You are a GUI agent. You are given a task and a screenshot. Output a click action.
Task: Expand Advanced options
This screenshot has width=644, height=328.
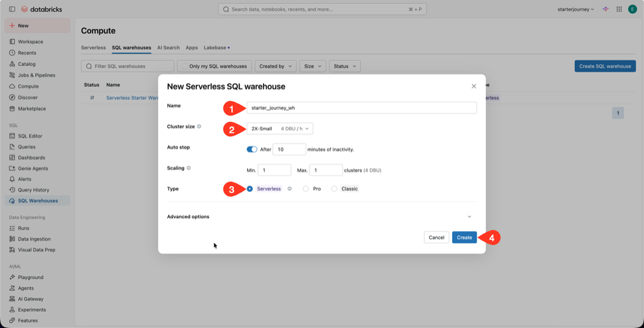(321, 217)
